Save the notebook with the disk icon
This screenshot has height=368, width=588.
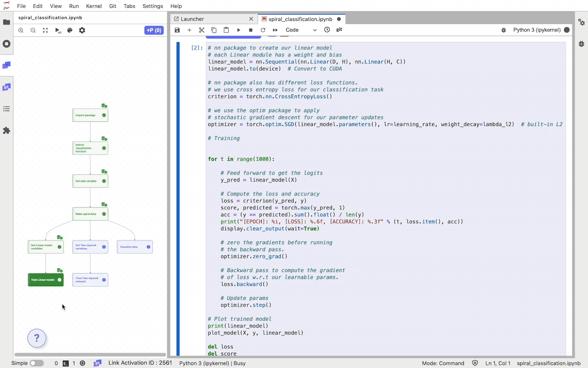coord(177,30)
